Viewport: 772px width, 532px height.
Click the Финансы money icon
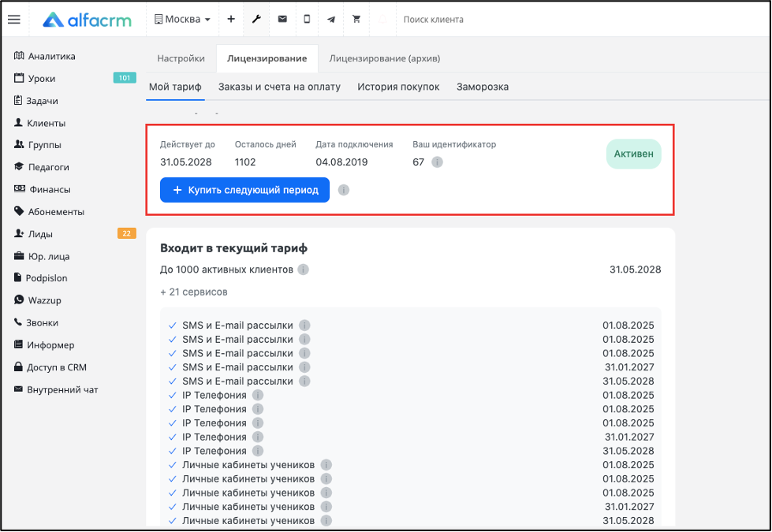20,188
